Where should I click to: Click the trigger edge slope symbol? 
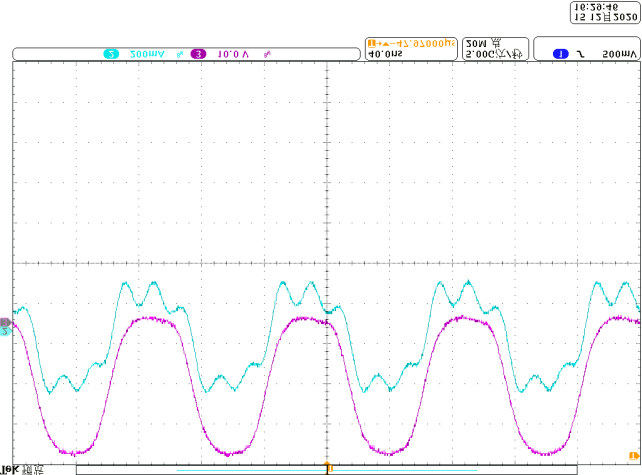[x=583, y=53]
